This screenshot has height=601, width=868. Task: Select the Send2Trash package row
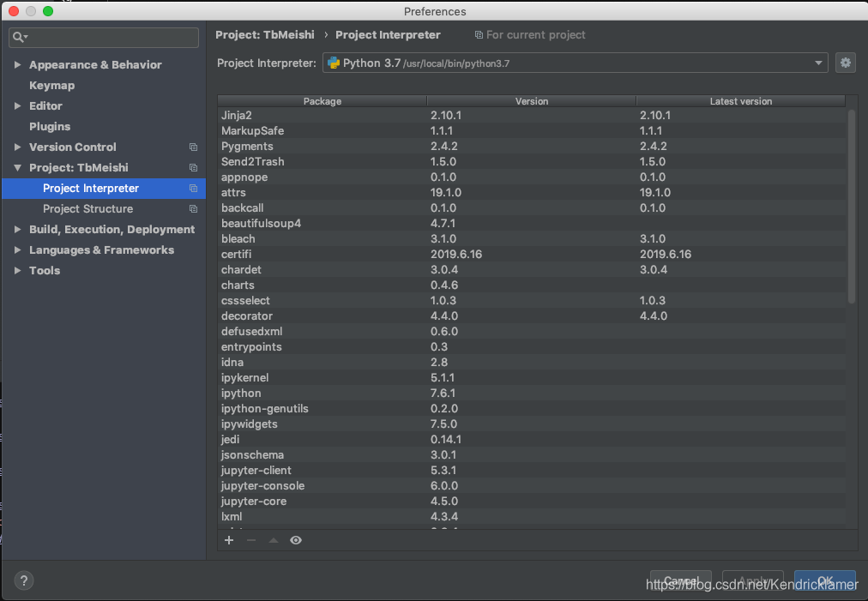(x=532, y=161)
